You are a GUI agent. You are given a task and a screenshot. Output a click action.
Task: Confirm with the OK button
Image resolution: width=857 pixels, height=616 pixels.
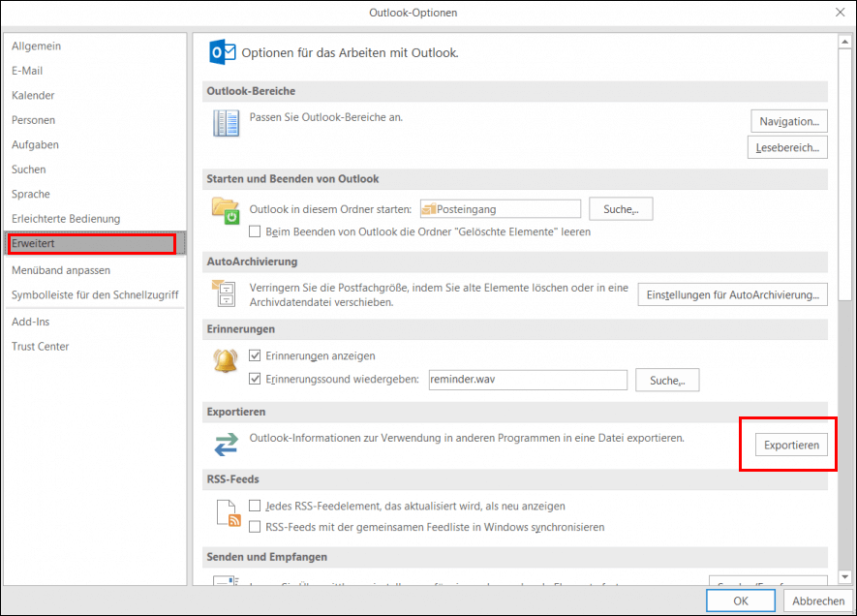pos(741,601)
